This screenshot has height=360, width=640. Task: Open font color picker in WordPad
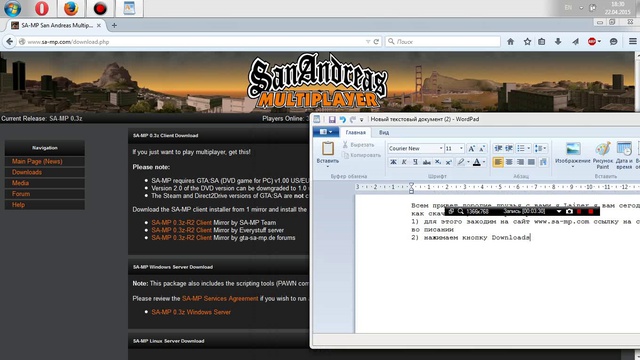pos(476,162)
